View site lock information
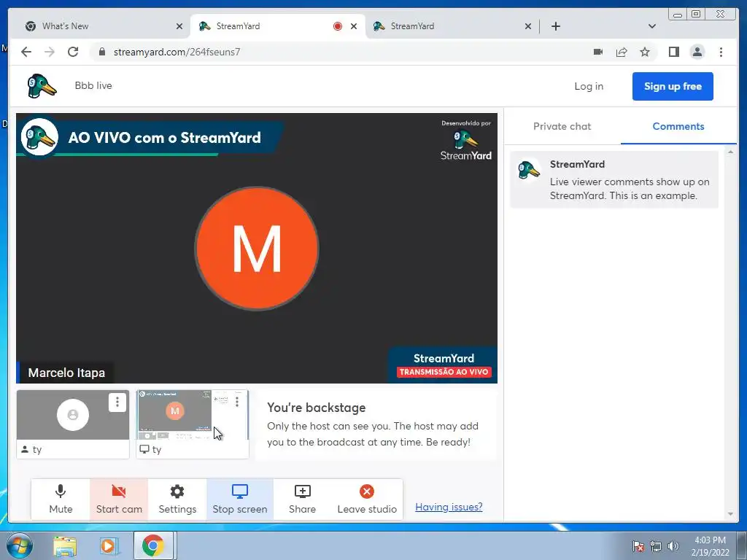747x560 pixels. 101,52
